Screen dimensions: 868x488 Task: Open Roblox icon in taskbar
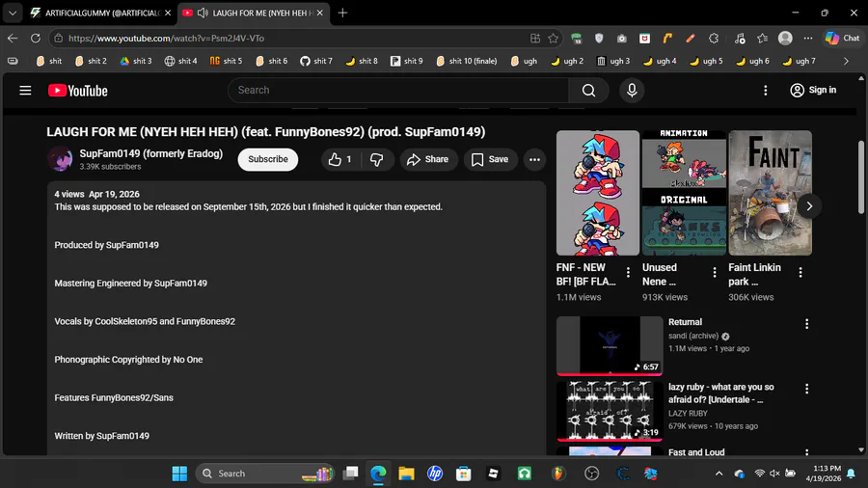pos(493,474)
